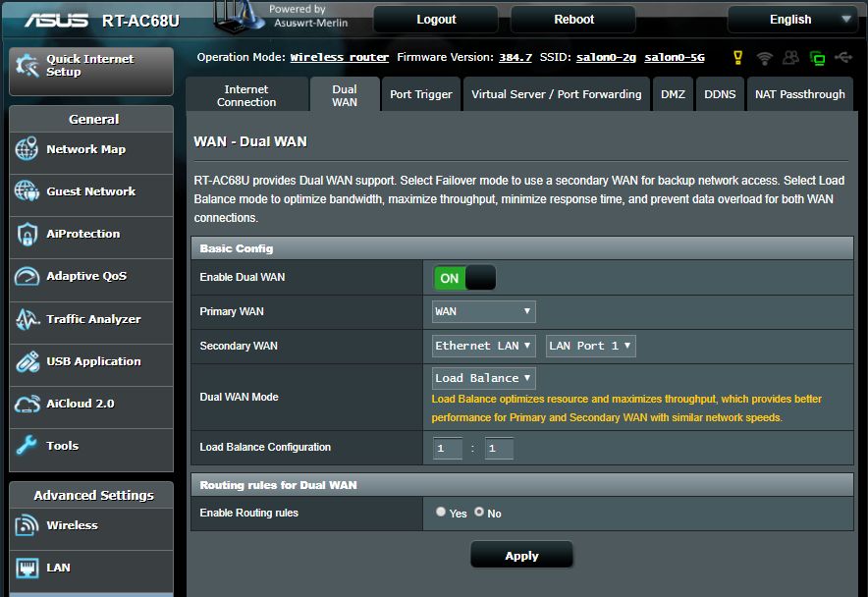Click the Adaptive QoS gauge icon
The width and height of the screenshot is (868, 597).
click(x=27, y=276)
